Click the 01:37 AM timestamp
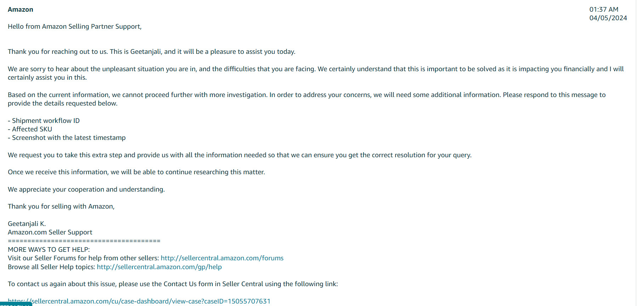The image size is (644, 306). point(604,10)
